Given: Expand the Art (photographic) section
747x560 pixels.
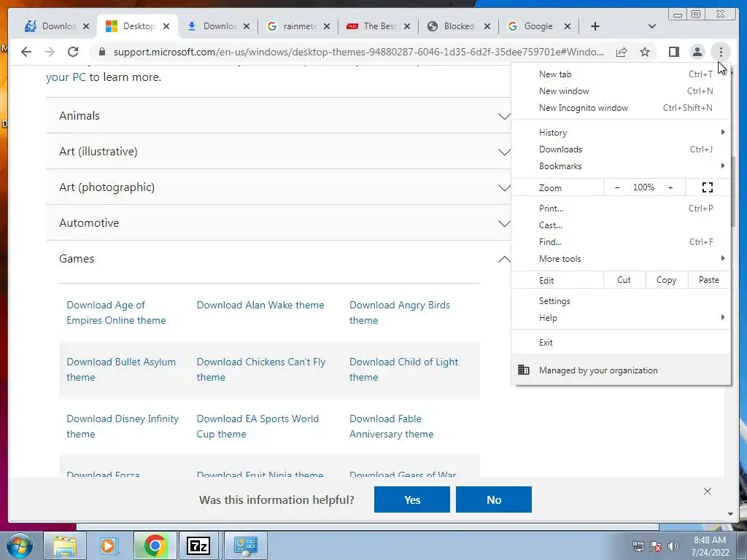Looking at the screenshot, I should pyautogui.click(x=278, y=187).
